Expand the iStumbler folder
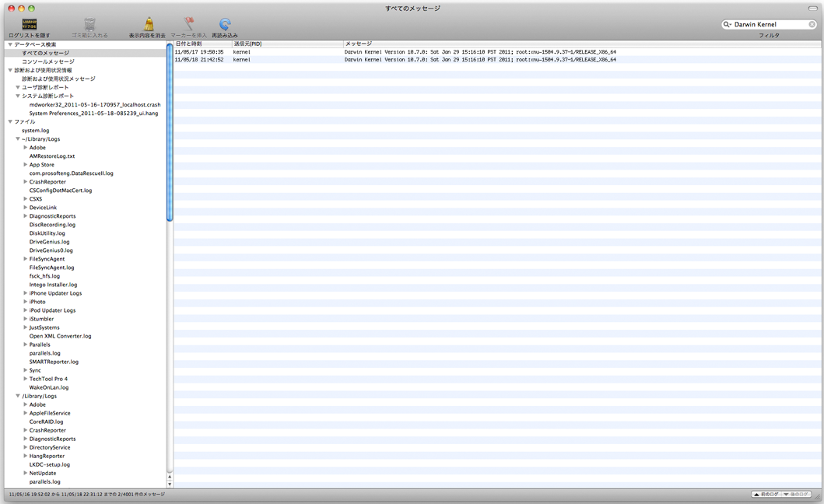The height and width of the screenshot is (504, 824). click(x=25, y=319)
